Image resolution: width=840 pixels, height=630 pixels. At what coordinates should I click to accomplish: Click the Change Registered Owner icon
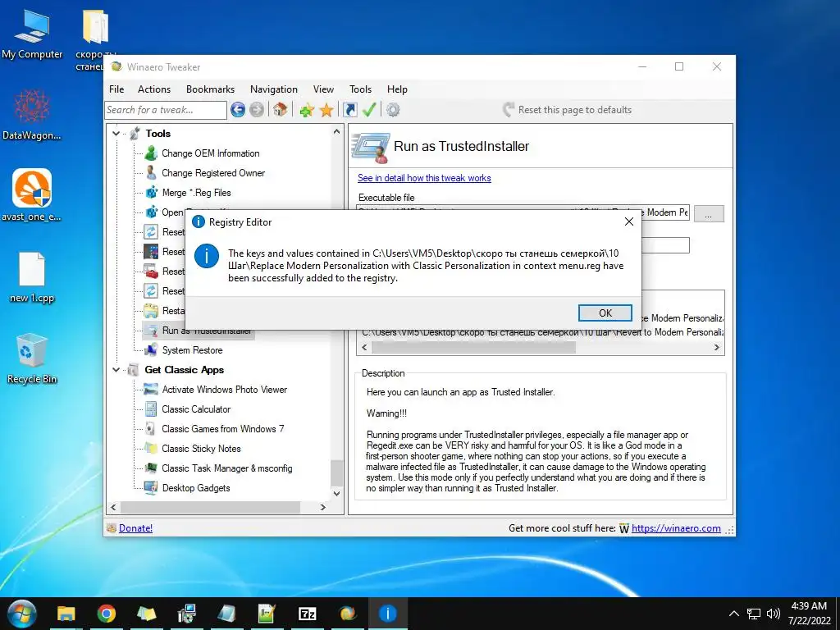click(x=152, y=173)
